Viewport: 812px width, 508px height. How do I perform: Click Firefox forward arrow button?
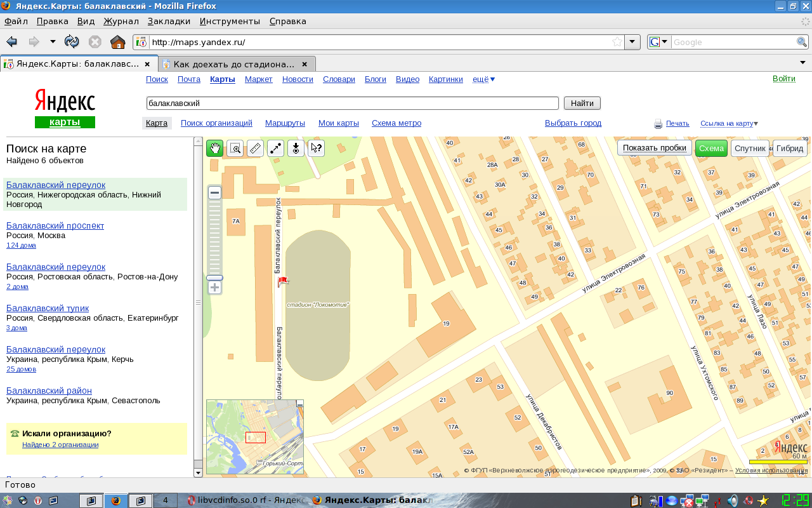click(34, 42)
